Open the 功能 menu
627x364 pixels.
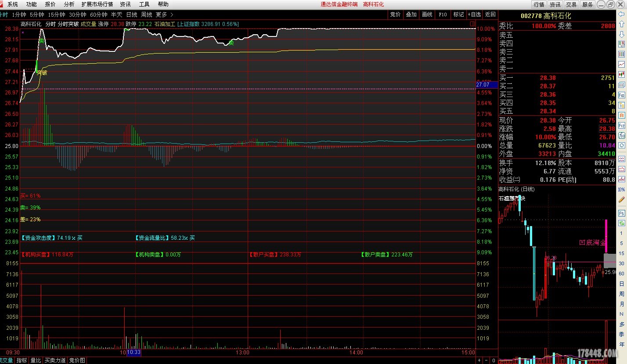31,4
